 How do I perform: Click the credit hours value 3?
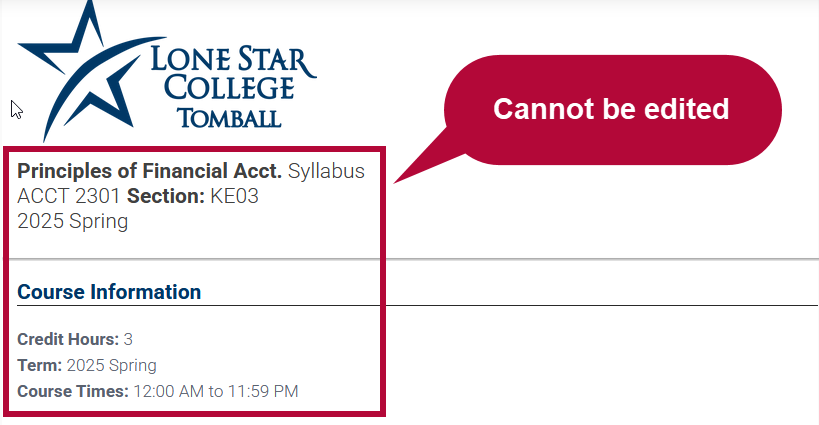(x=128, y=339)
